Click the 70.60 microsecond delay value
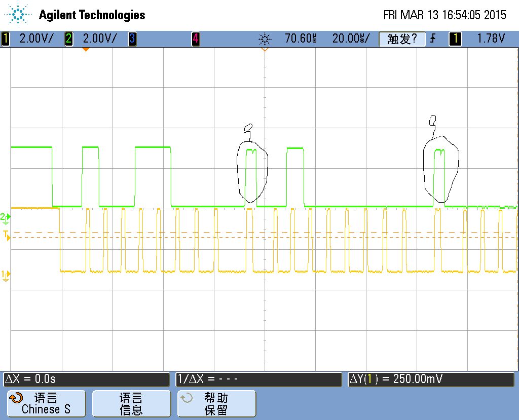 [x=301, y=39]
